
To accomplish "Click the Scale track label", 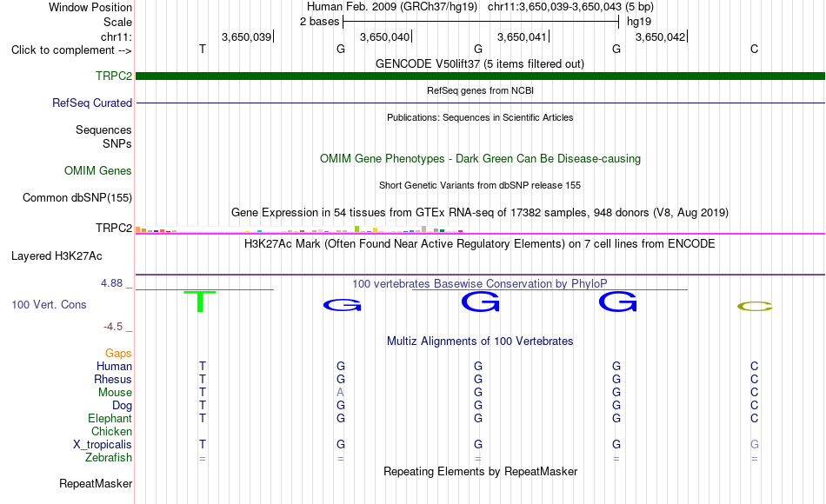I will pos(117,22).
